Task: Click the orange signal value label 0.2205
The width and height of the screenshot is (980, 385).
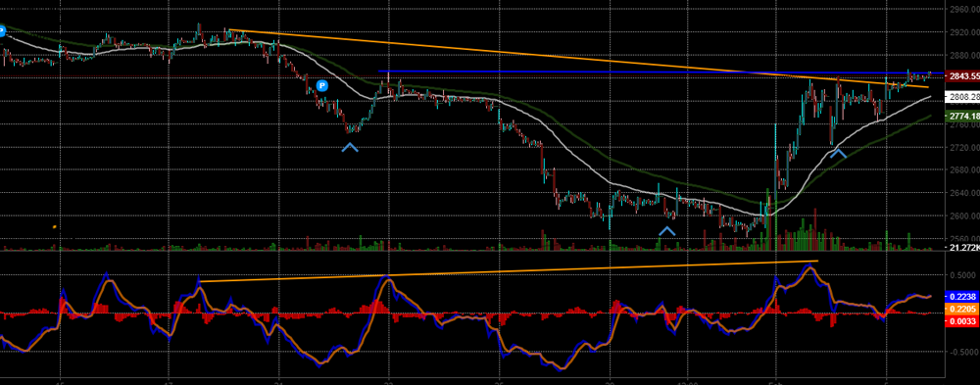Action: click(x=963, y=309)
